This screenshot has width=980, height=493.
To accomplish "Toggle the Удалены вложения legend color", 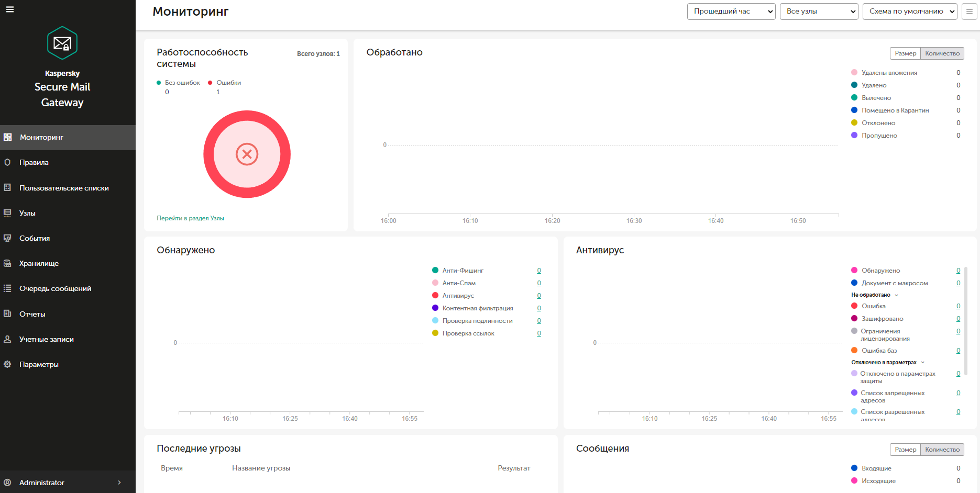I will point(854,72).
